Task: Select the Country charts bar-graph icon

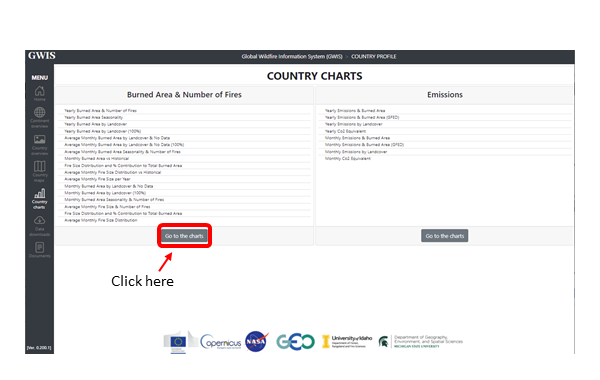Action: tap(39, 193)
